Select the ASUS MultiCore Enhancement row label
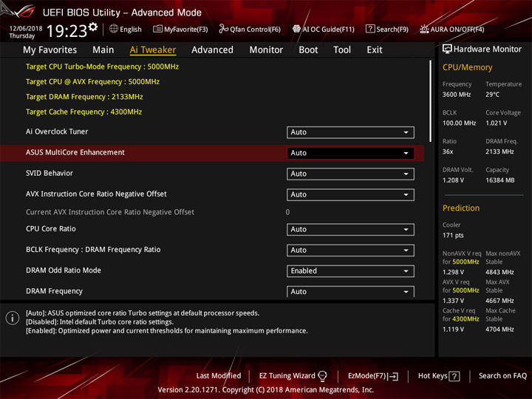 point(75,152)
